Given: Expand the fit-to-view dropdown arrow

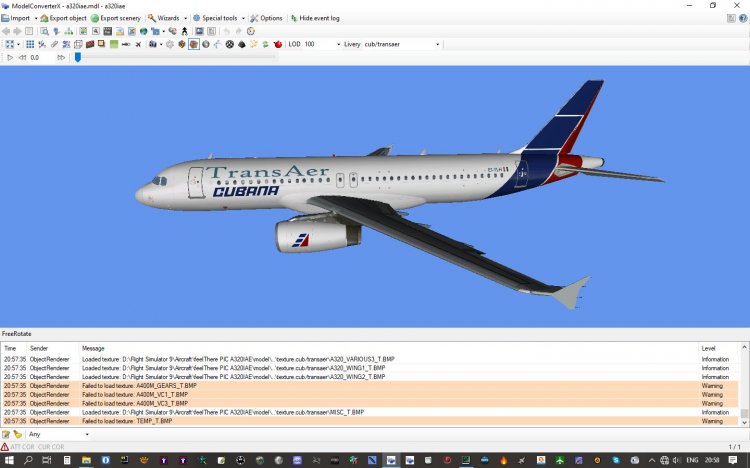Looking at the screenshot, I should 18,44.
